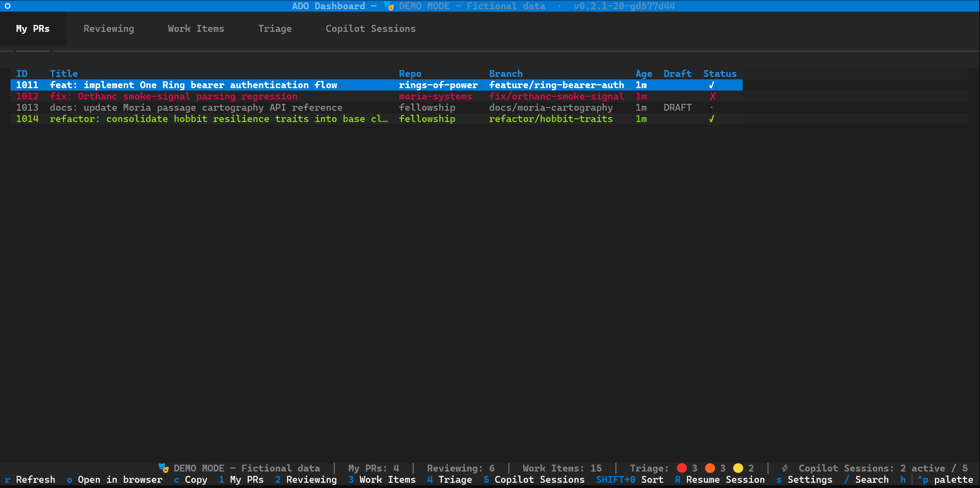This screenshot has height=488, width=980.
Task: Sort by the ID column header
Action: click(22, 74)
